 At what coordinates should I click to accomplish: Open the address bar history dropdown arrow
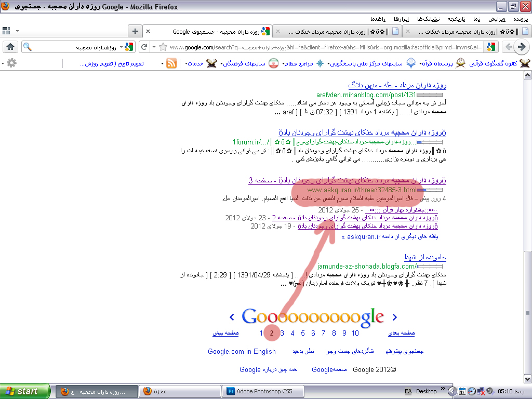(154, 47)
